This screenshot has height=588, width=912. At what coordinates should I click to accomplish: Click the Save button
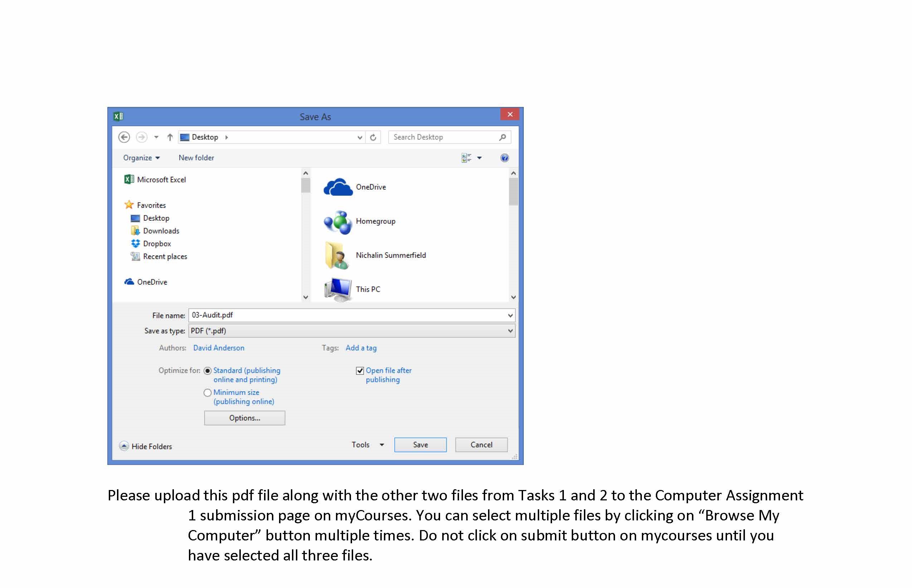click(x=420, y=445)
